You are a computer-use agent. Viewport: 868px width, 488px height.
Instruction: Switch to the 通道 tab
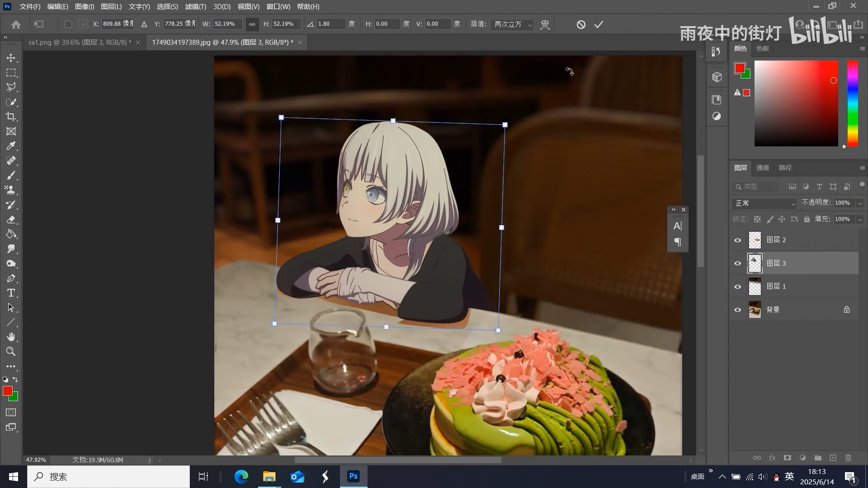coord(762,168)
